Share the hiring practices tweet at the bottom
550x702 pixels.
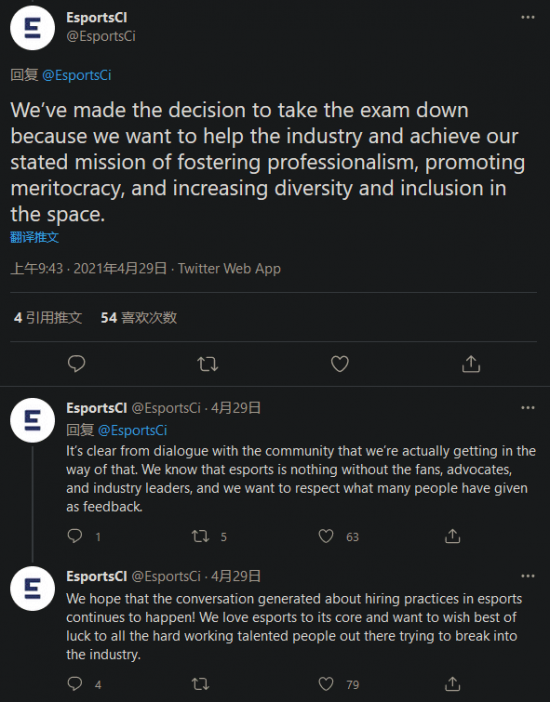click(x=452, y=684)
